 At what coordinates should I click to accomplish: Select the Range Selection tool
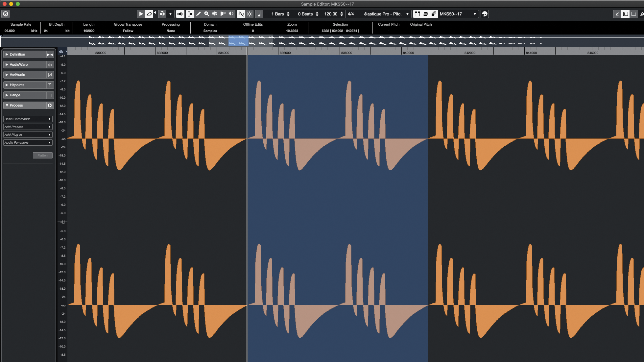click(x=190, y=14)
